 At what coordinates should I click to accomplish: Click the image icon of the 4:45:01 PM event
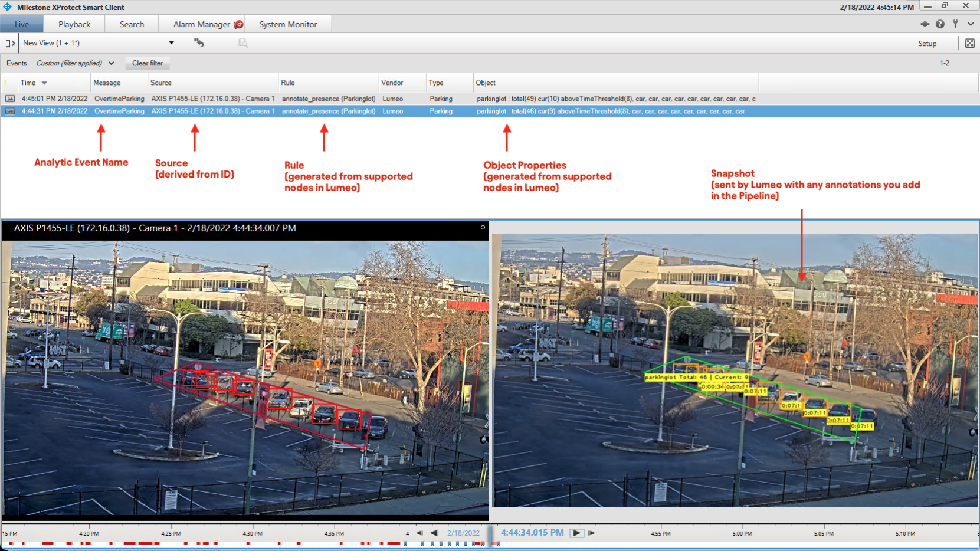(x=10, y=99)
